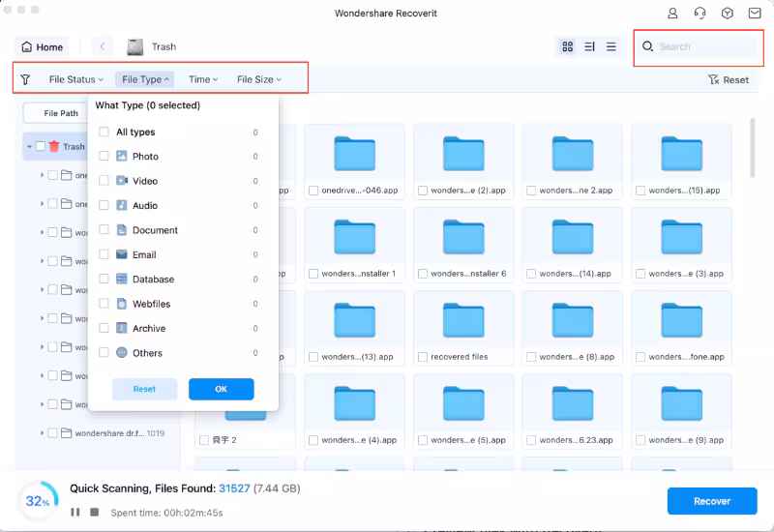Pause the scan

[75, 512]
